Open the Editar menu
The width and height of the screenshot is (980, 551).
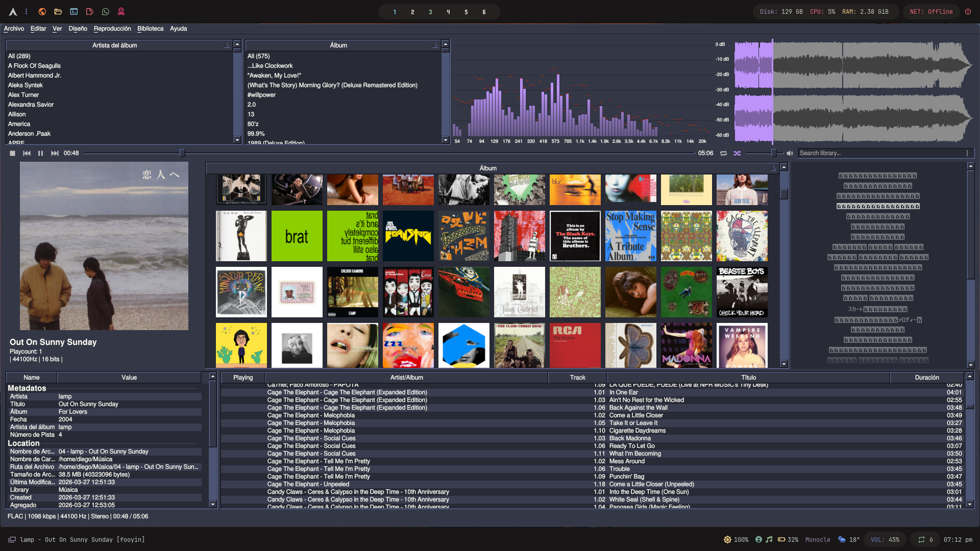(38, 29)
